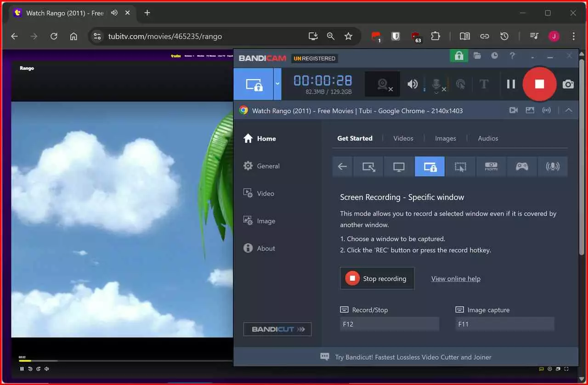Image resolution: width=588 pixels, height=385 pixels.
Task: Mute the Tubi player volume
Action: coord(46,368)
